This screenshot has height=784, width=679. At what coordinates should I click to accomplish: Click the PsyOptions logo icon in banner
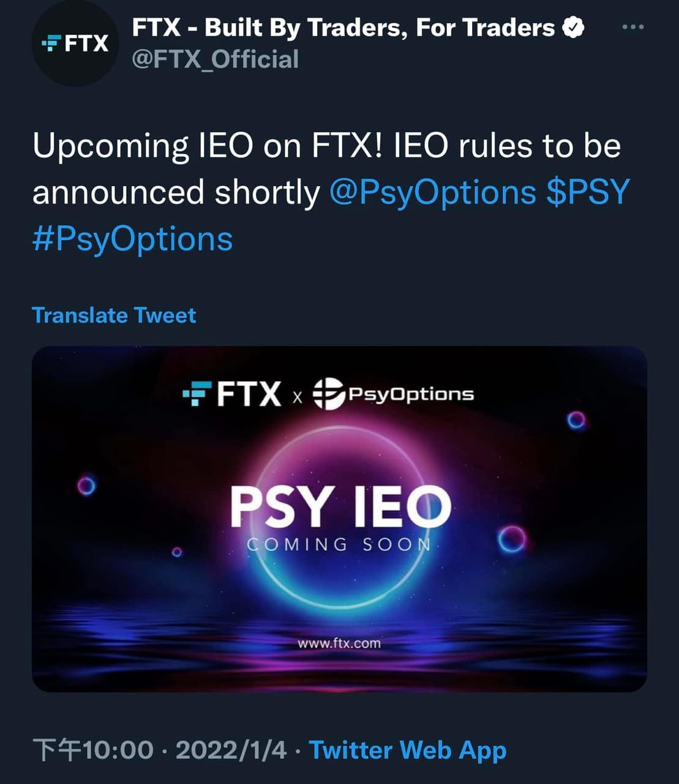328,394
